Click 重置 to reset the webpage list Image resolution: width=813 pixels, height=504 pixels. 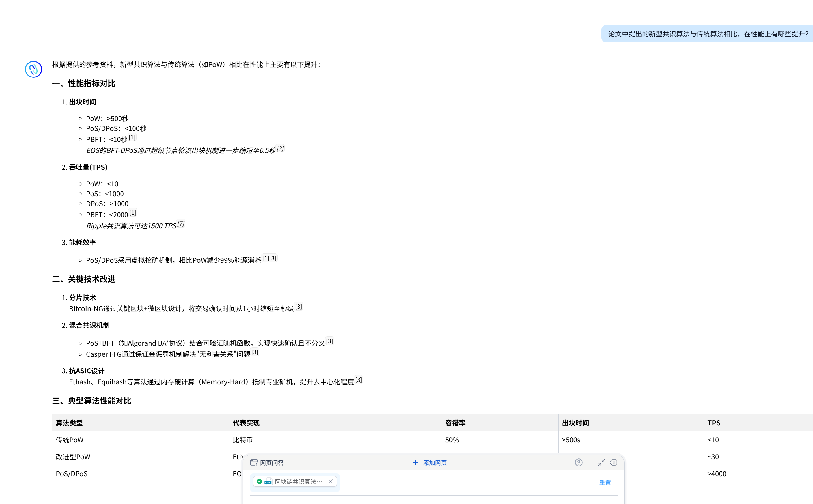tap(605, 482)
